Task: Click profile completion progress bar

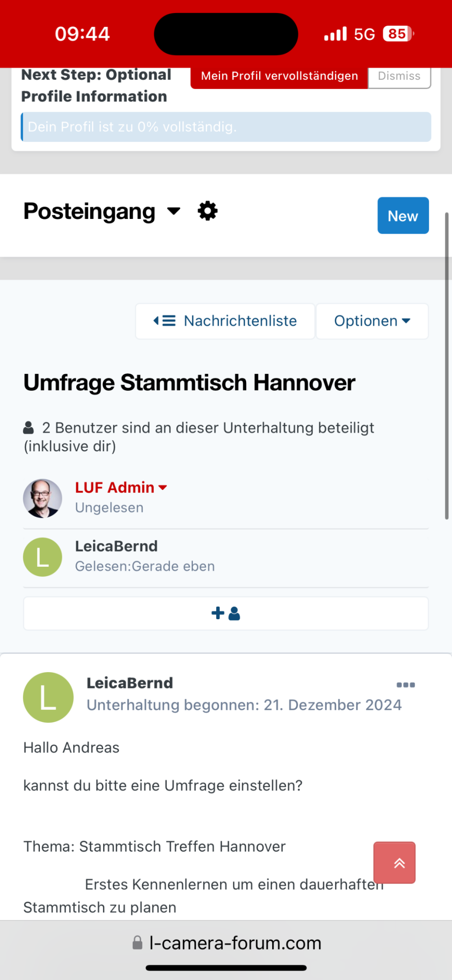Action: pyautogui.click(x=226, y=127)
